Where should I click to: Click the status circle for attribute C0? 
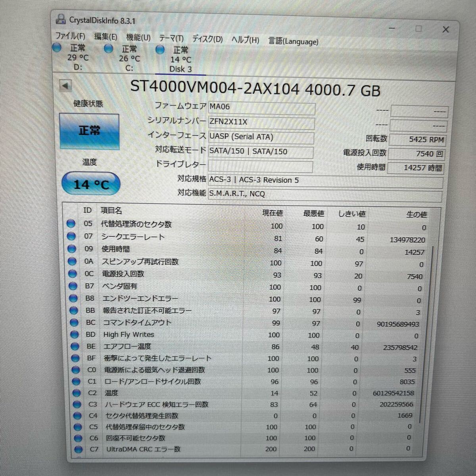point(76,370)
